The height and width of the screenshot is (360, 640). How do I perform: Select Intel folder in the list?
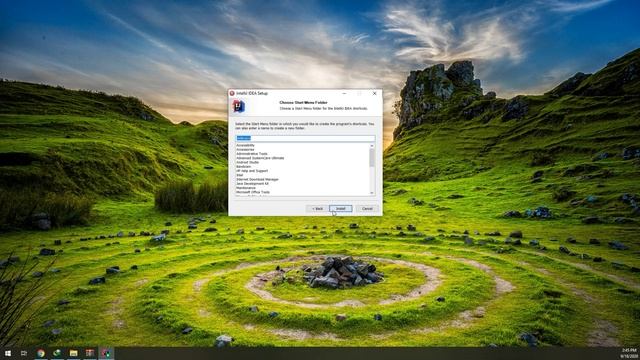pos(240,175)
